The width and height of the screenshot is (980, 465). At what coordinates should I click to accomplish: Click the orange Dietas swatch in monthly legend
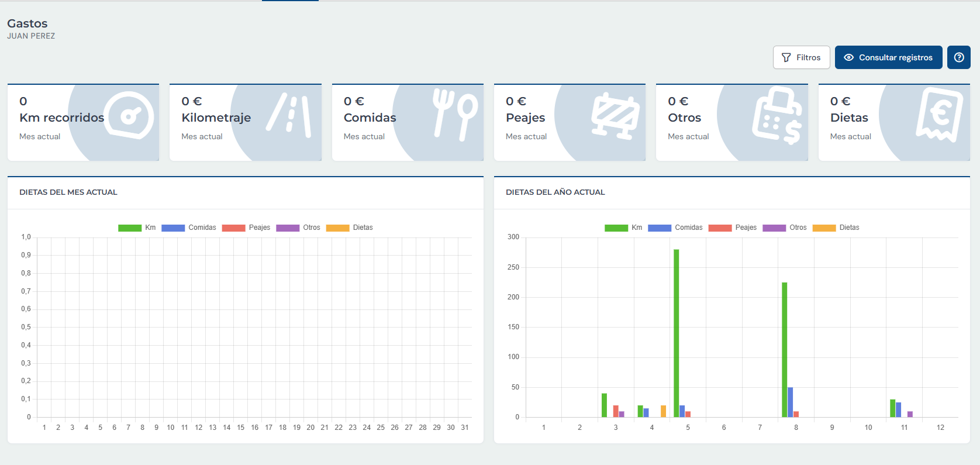(x=337, y=228)
